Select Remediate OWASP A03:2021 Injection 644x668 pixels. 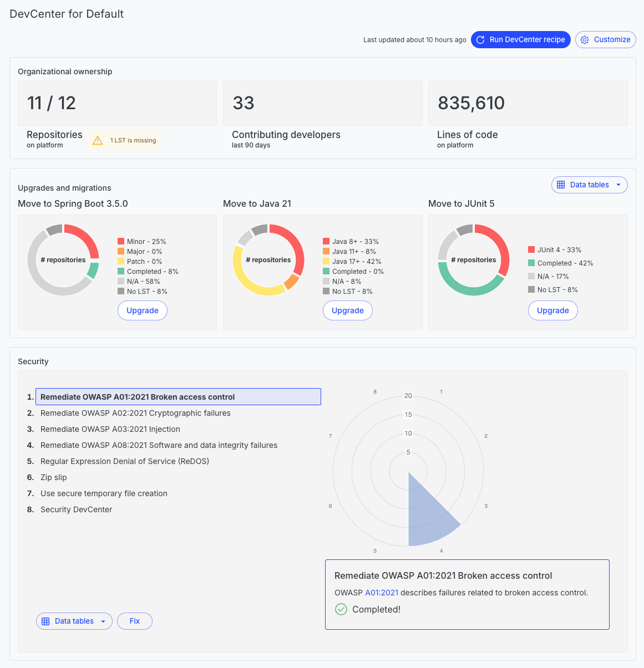tap(110, 429)
